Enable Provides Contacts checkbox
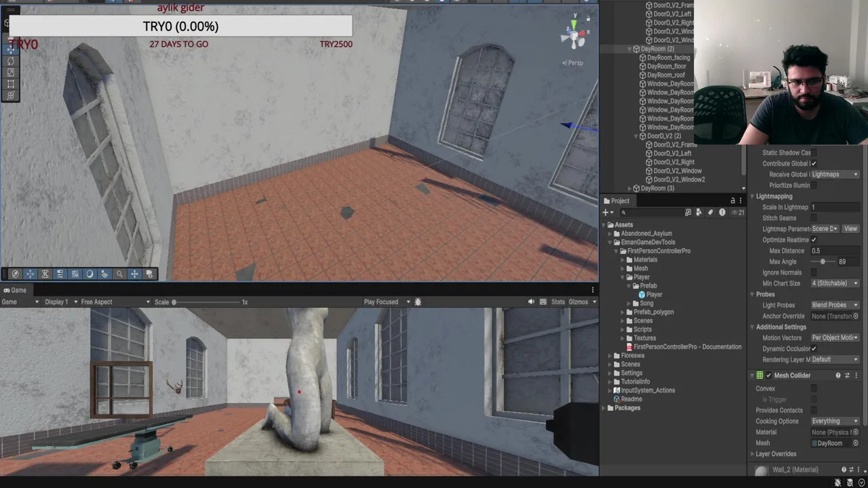 point(814,410)
